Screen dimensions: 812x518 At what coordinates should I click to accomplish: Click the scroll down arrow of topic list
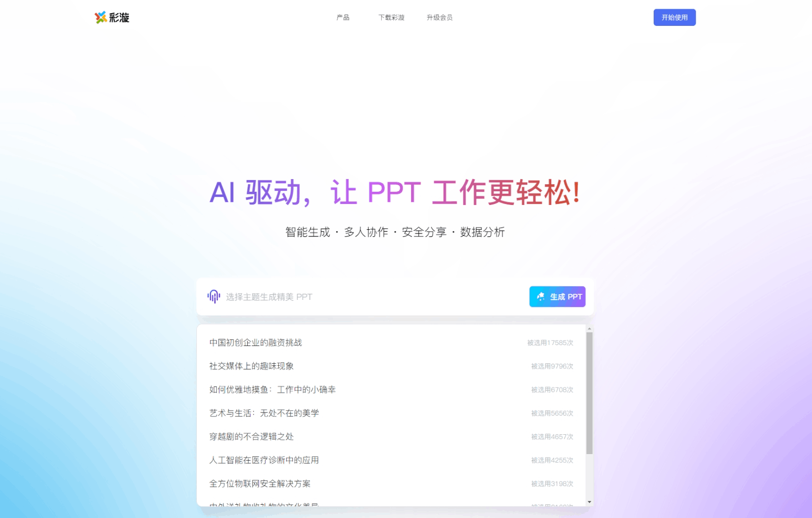click(589, 502)
